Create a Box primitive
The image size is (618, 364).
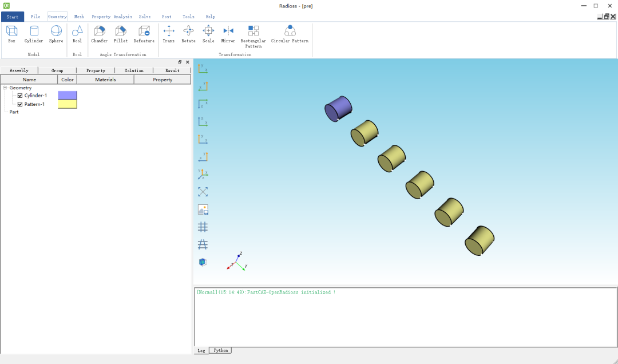tap(12, 34)
